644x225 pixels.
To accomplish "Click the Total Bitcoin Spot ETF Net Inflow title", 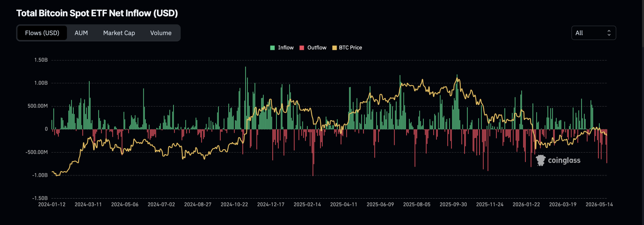I will [97, 13].
